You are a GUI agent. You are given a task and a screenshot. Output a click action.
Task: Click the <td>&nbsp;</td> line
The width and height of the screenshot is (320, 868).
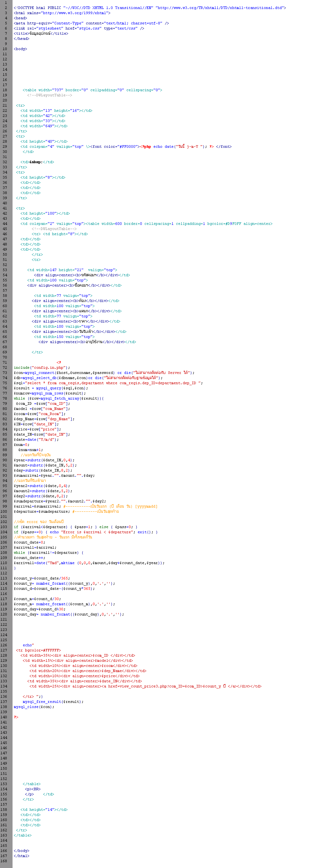[x=37, y=162]
